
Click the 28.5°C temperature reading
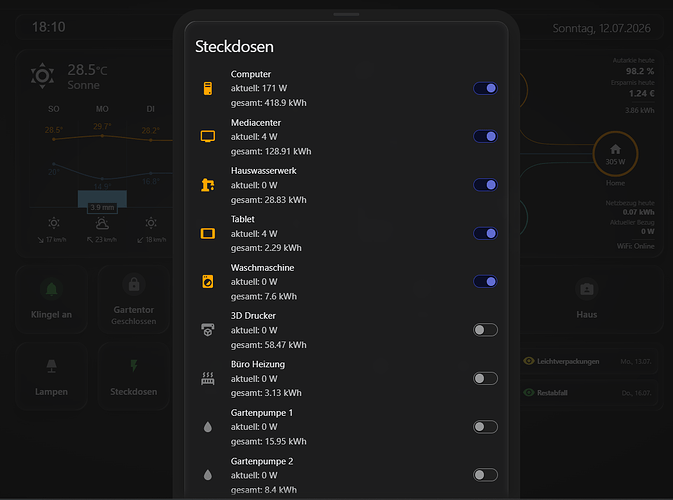tap(88, 70)
